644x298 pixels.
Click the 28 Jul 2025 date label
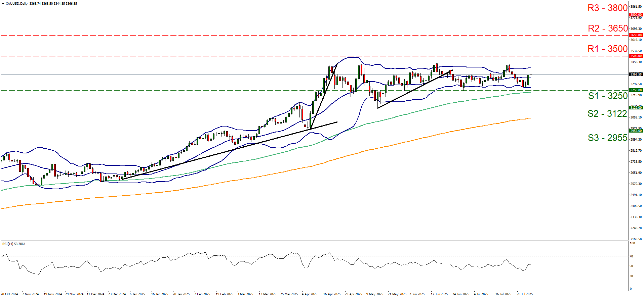[525, 294]
